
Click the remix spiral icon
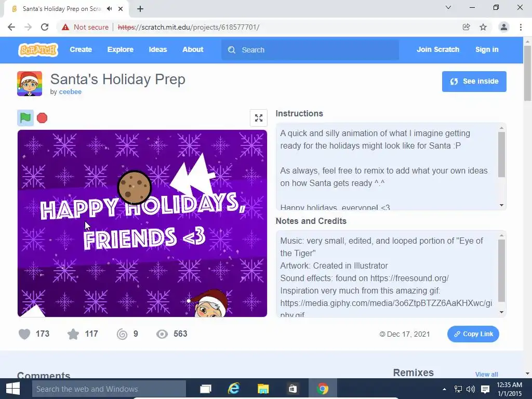pyautogui.click(x=122, y=334)
